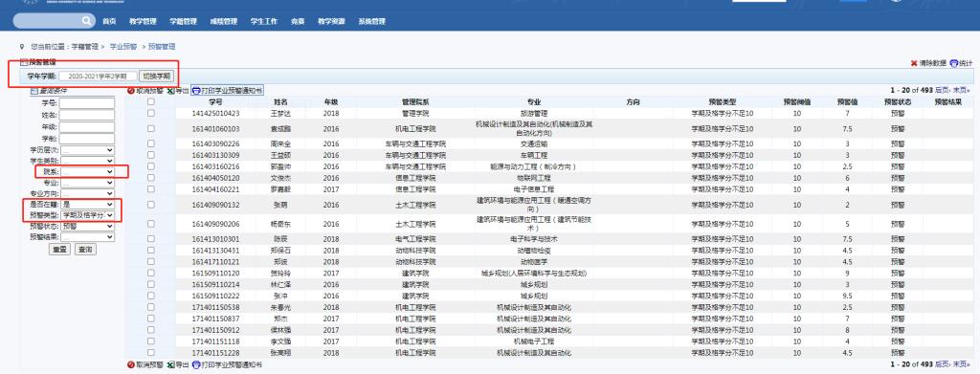The image size is (980, 374).
Task: Click the 打印学业预警通知书 printer icon at top
Action: click(x=195, y=91)
